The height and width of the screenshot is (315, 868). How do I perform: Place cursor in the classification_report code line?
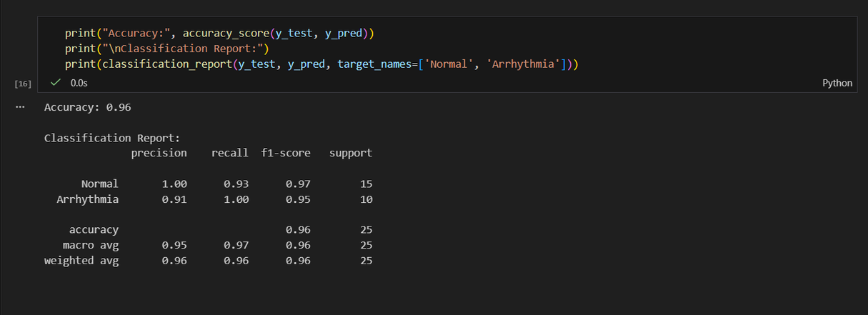pyautogui.click(x=321, y=65)
